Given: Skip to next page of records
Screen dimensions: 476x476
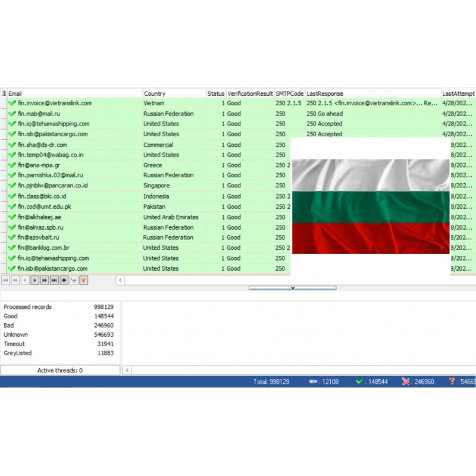Looking at the screenshot, I should 45,280.
